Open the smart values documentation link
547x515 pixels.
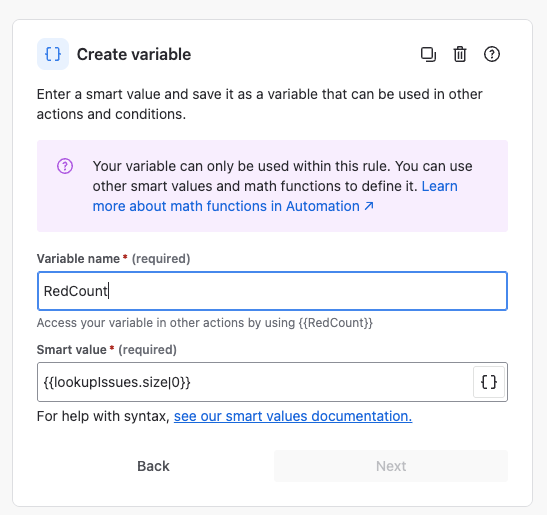pos(293,416)
